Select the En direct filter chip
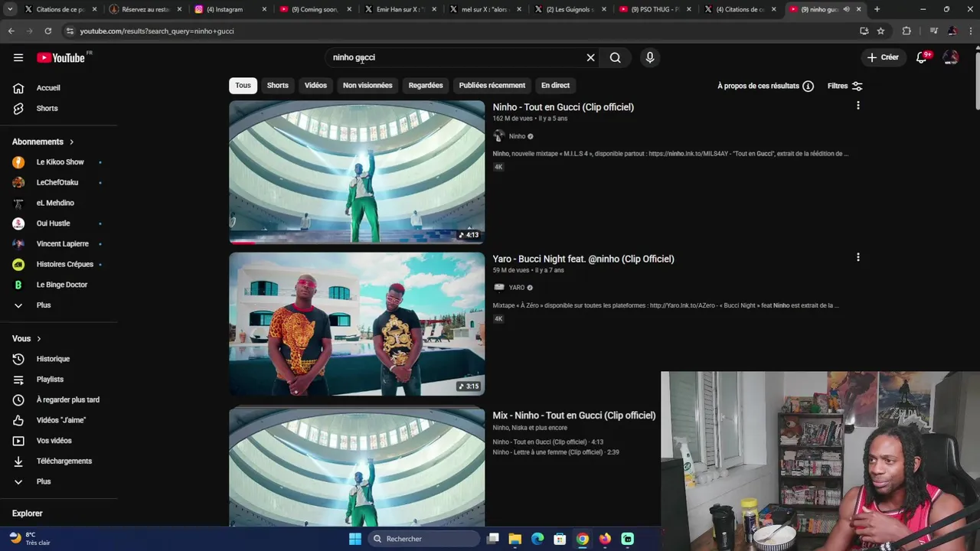The image size is (980, 551). point(555,86)
